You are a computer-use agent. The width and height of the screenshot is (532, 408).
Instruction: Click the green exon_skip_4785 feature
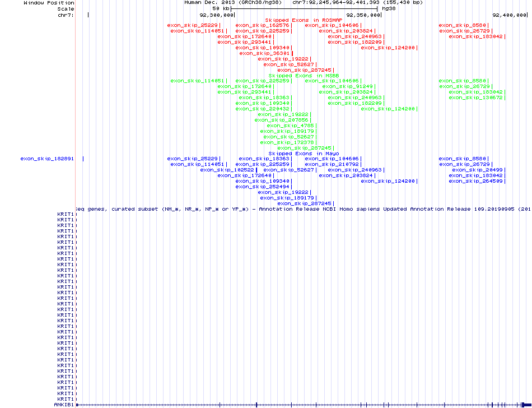pyautogui.click(x=287, y=126)
